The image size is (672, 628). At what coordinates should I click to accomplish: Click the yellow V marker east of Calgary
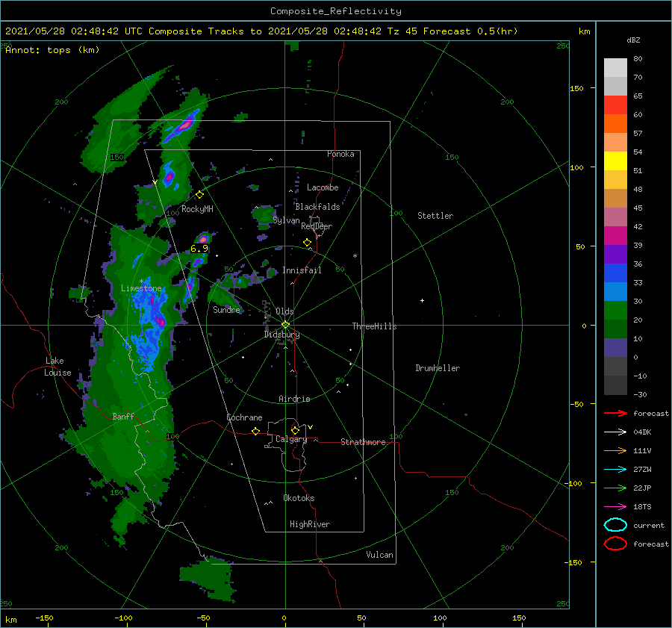[x=311, y=427]
